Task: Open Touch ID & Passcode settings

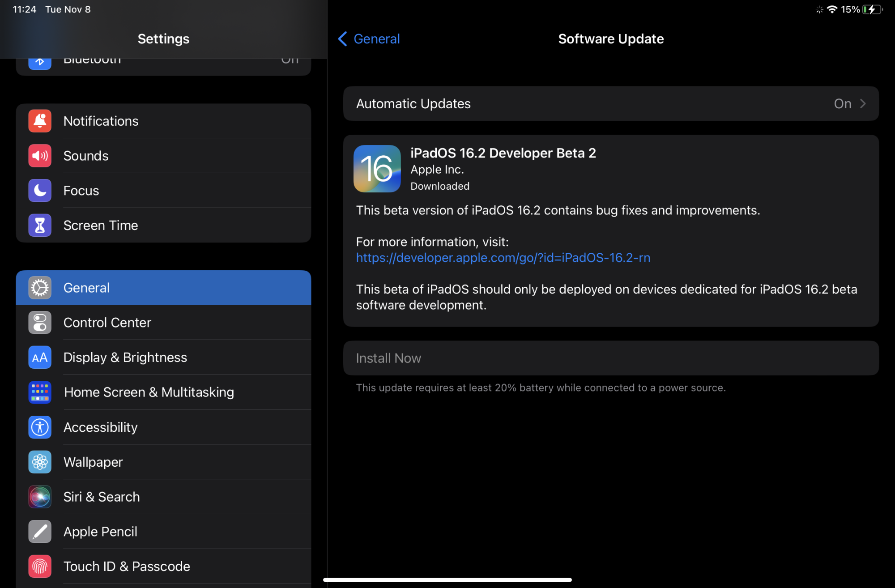Action: pyautogui.click(x=163, y=567)
